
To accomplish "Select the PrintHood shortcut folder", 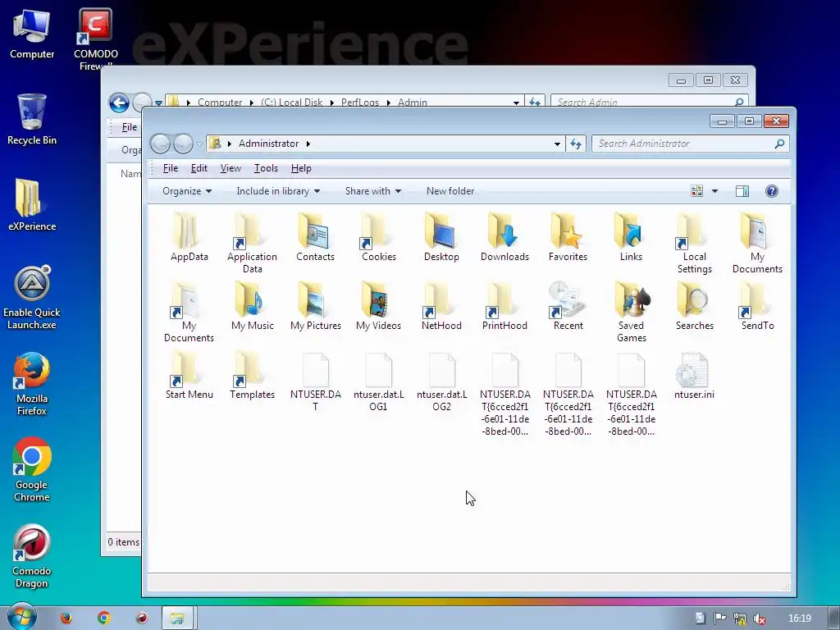I will [504, 306].
